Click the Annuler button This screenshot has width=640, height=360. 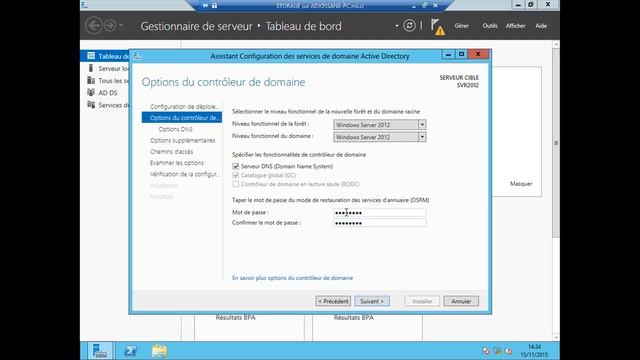461,301
